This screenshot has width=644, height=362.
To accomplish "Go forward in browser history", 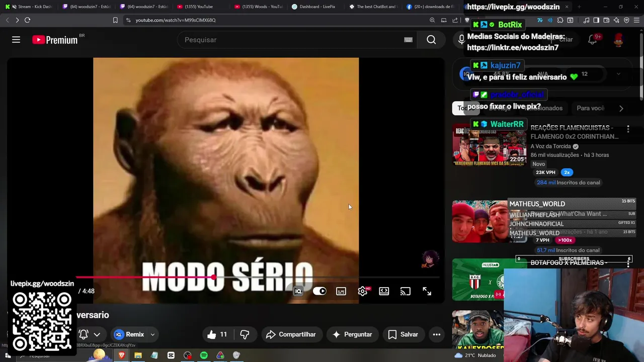I will coord(17,20).
